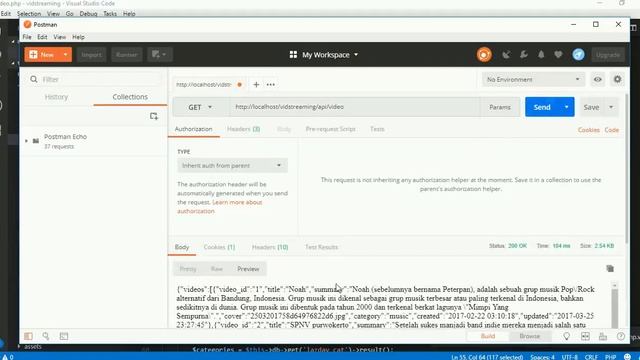Screen dimensions: 640x360
Task: Open the help question mark icon
Action: [x=620, y=336]
